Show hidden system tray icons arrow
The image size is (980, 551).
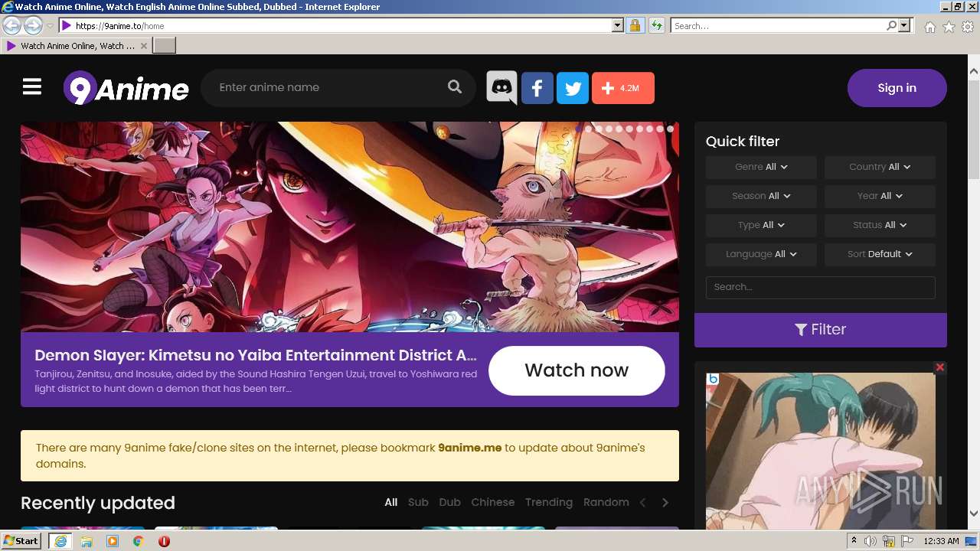(x=854, y=541)
